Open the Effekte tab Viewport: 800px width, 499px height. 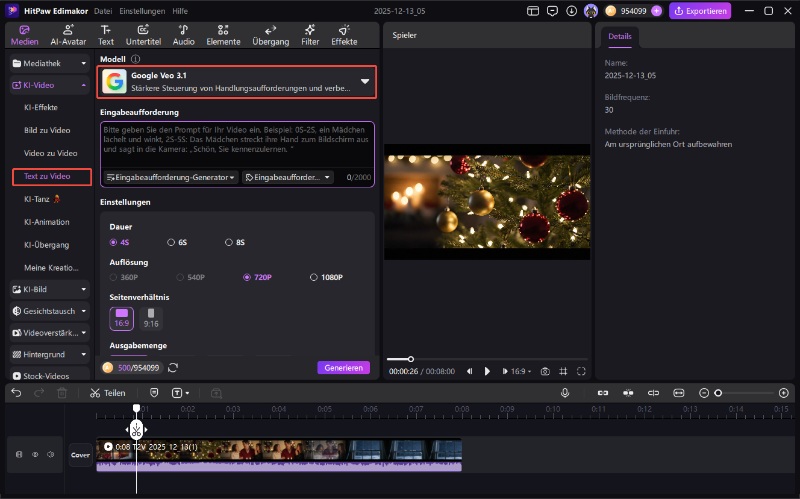(x=344, y=35)
